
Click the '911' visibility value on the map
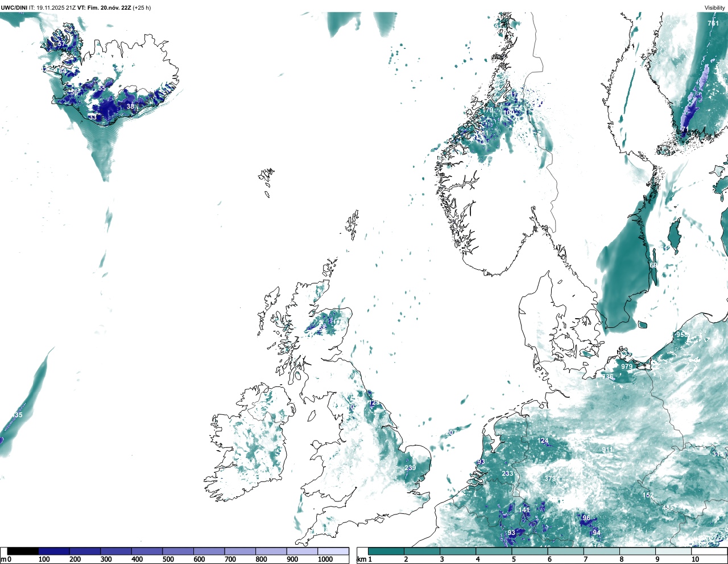point(607,450)
